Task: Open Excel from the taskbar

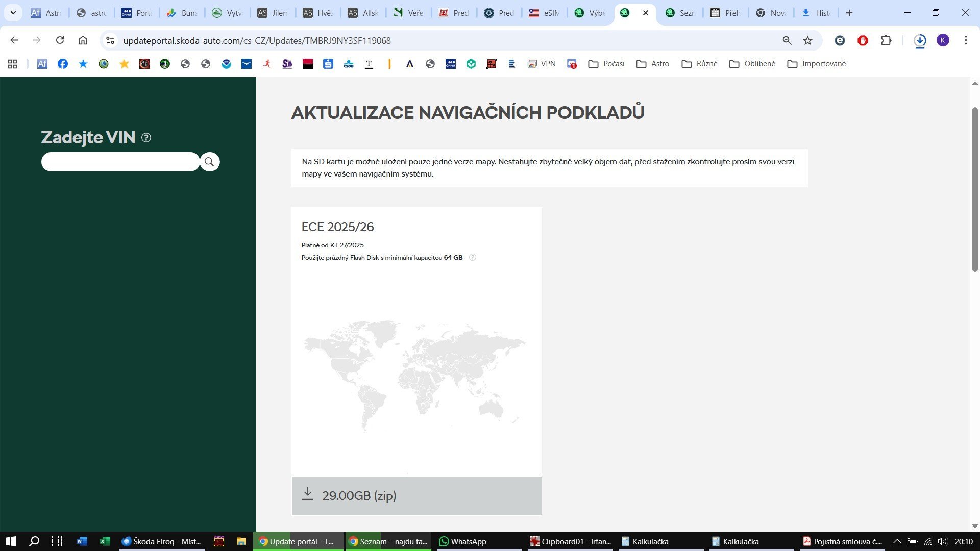Action: [x=105, y=541]
